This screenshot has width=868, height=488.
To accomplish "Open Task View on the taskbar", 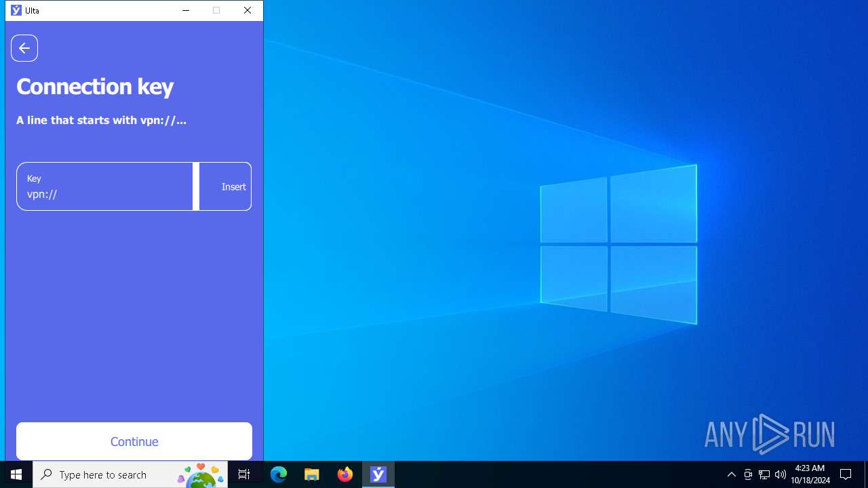I will click(244, 474).
